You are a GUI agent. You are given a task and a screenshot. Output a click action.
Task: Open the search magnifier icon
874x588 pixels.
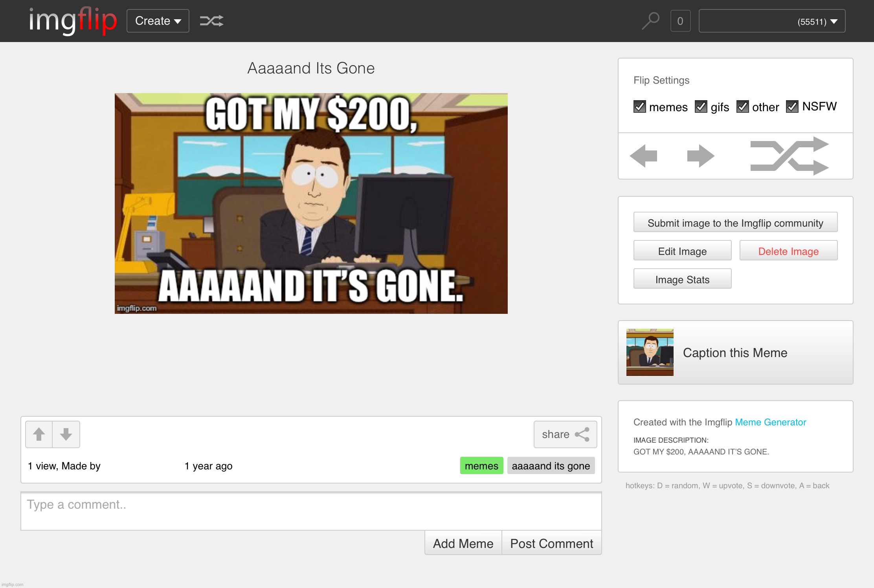650,21
